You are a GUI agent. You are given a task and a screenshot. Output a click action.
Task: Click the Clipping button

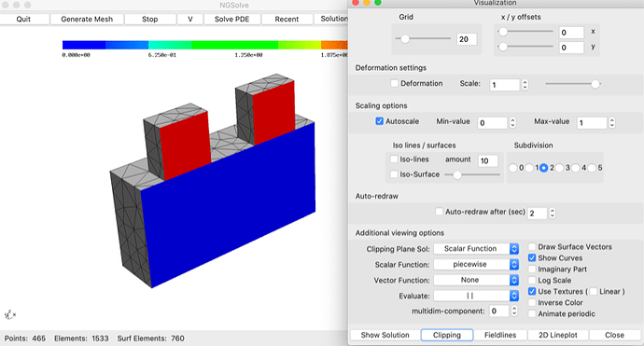[447, 335]
